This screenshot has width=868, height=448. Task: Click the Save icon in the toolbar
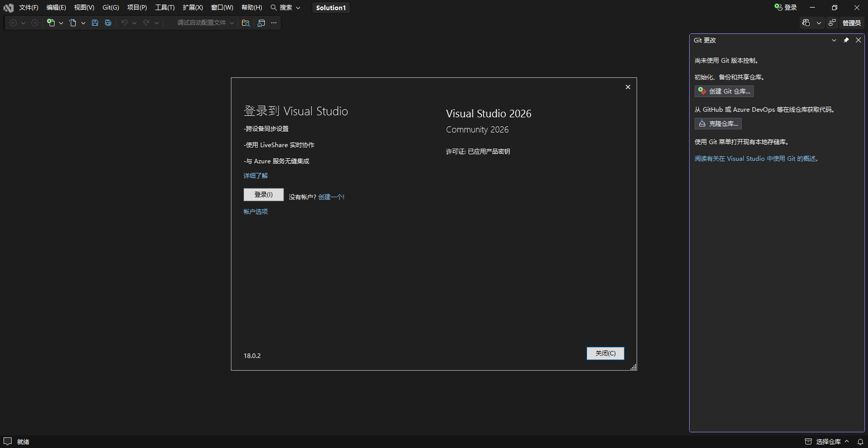(94, 23)
